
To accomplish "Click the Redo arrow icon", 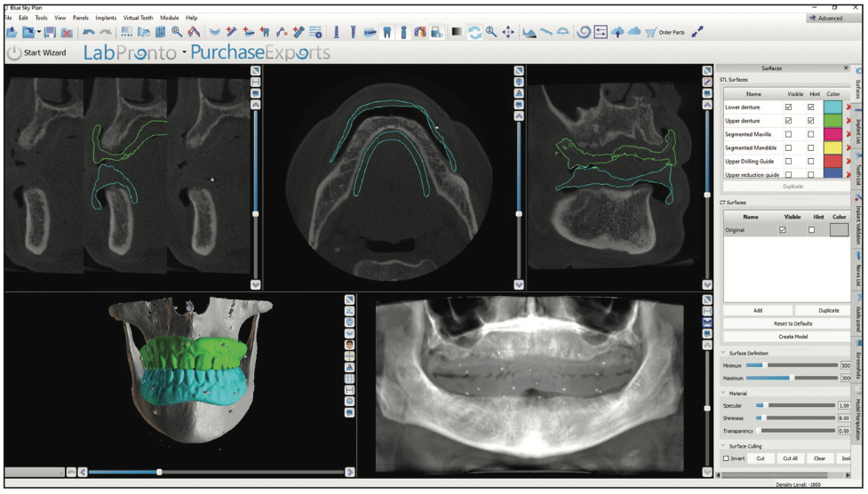I will pyautogui.click(x=105, y=32).
